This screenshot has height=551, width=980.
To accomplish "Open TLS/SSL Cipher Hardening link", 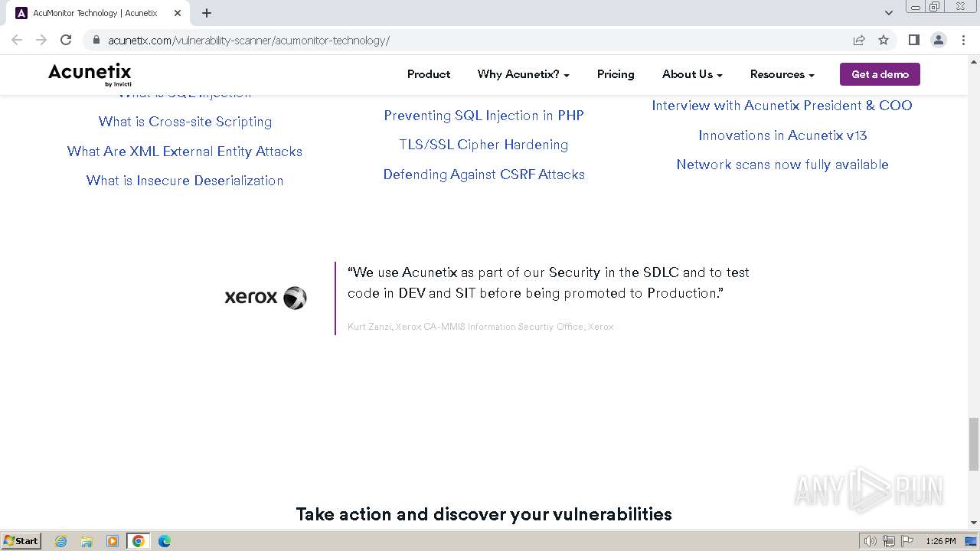I will point(484,145).
